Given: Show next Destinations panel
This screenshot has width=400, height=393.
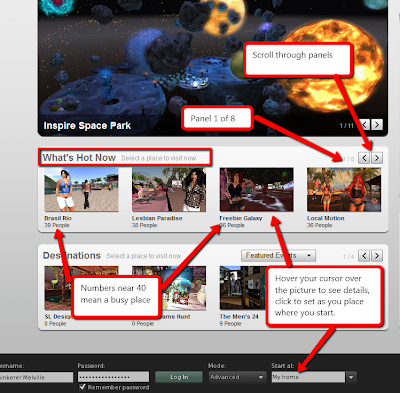Looking at the screenshot, I should point(377,256).
